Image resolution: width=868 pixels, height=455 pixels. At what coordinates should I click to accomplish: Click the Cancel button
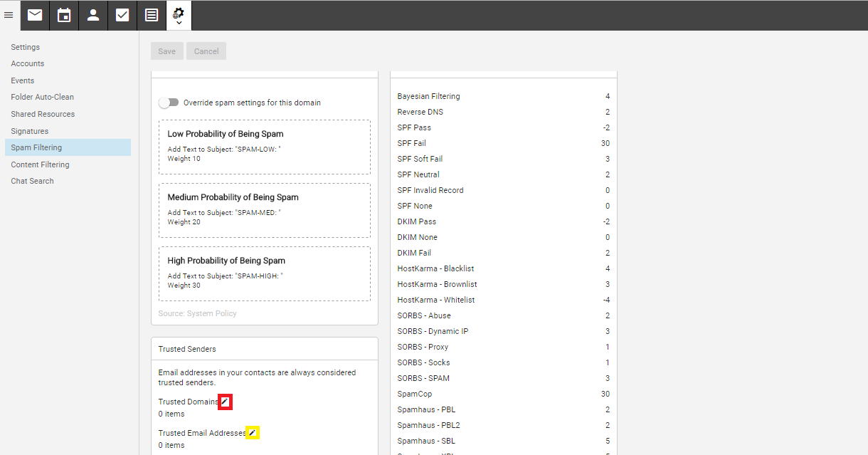206,51
